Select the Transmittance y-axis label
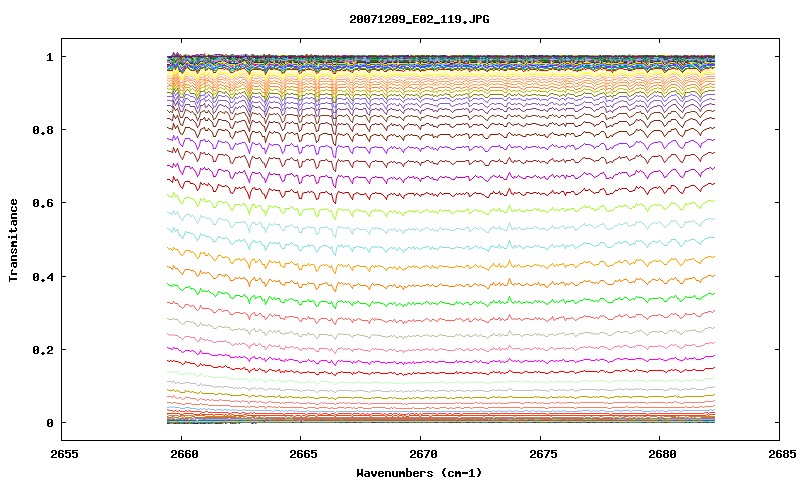This screenshot has height=480, width=800. tap(13, 240)
